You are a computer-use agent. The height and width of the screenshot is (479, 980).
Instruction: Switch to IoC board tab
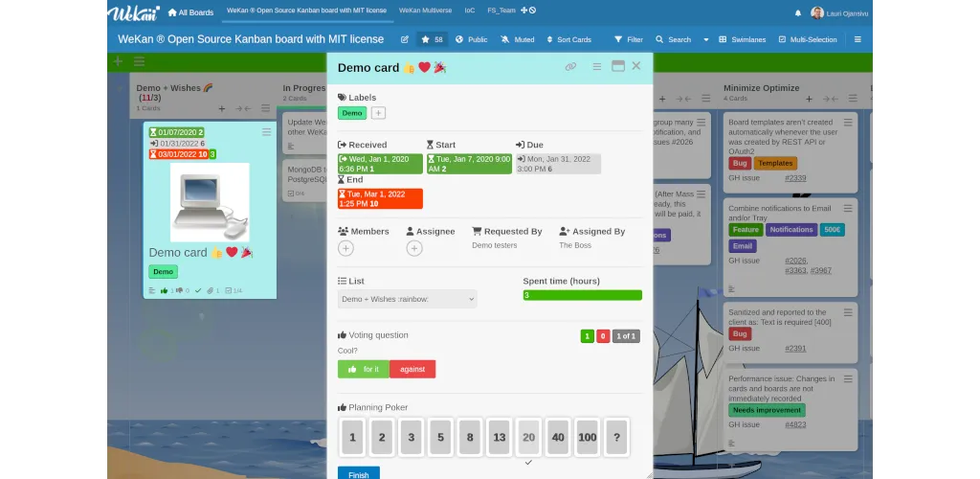[469, 11]
